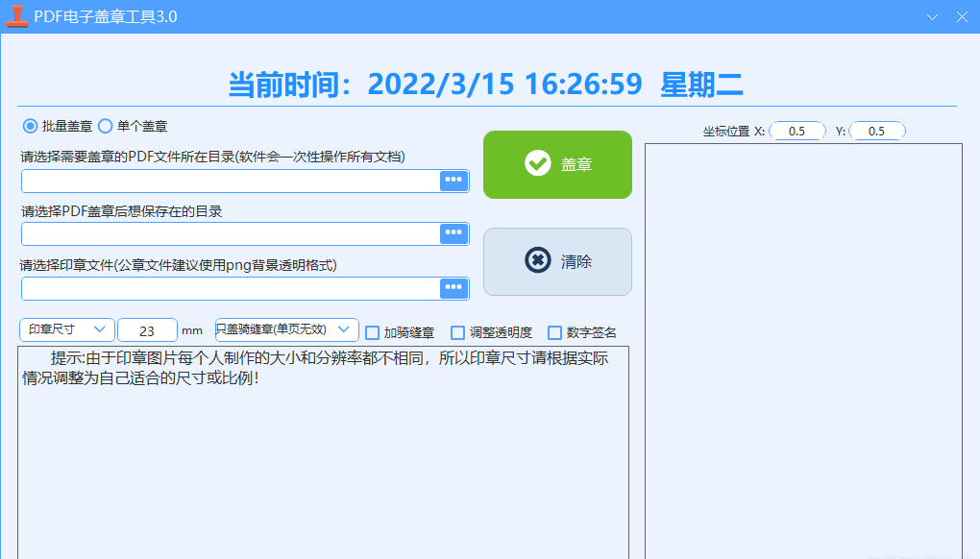Click the X coordinate field showing 0.5
Screen dimensions: 980x559
point(796,132)
